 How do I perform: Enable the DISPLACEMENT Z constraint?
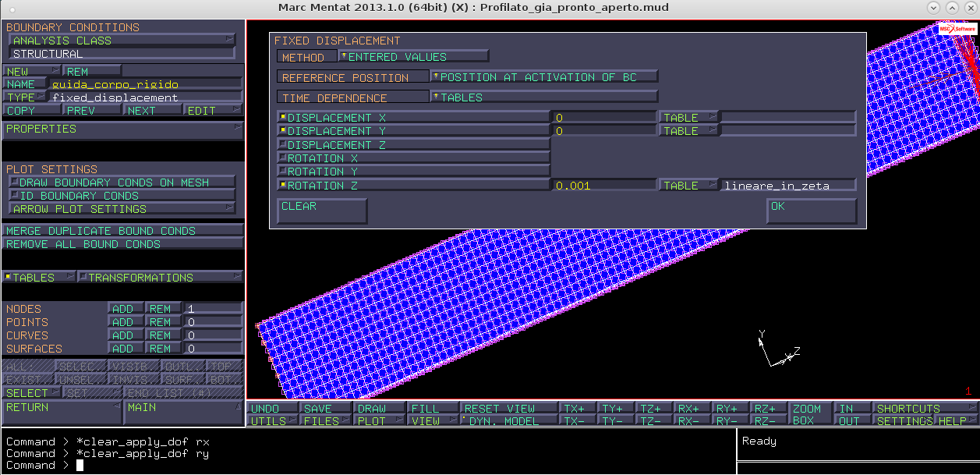point(413,145)
